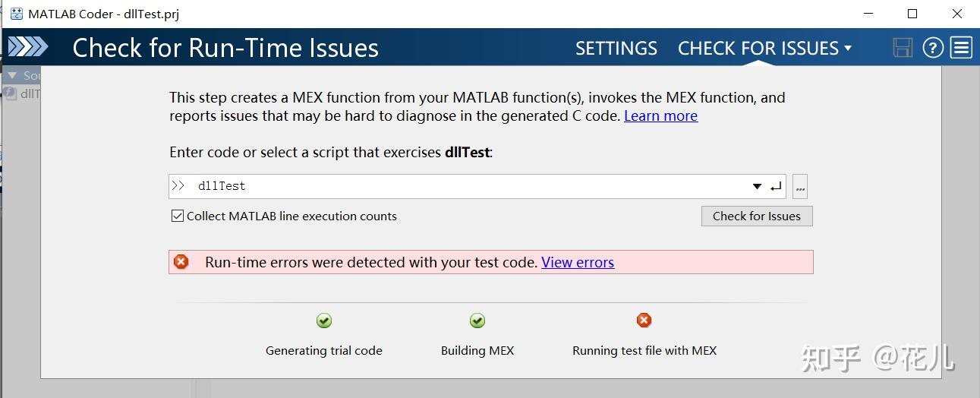Open the hamburger menu icon
980x398 pixels.
(x=962, y=48)
